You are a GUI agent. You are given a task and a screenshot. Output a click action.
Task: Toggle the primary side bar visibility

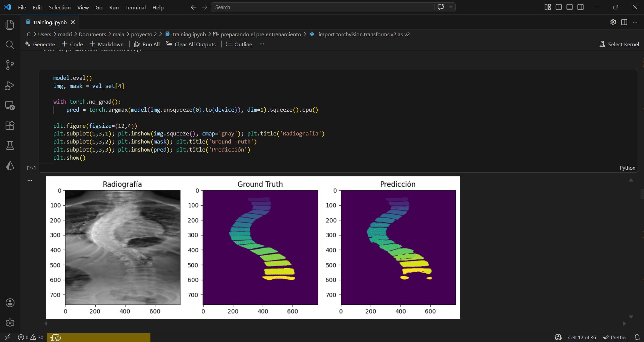(x=558, y=7)
